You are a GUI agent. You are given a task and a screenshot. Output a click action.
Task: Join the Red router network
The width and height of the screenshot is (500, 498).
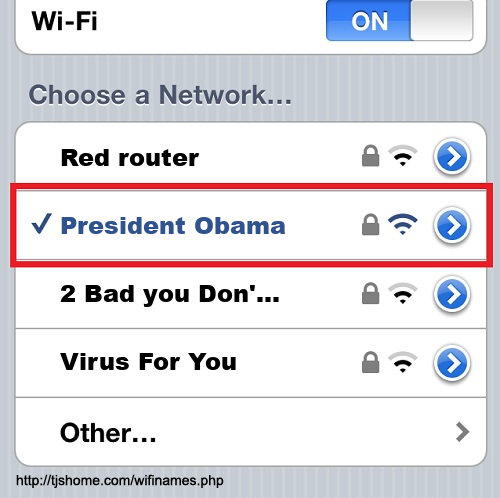point(251,157)
